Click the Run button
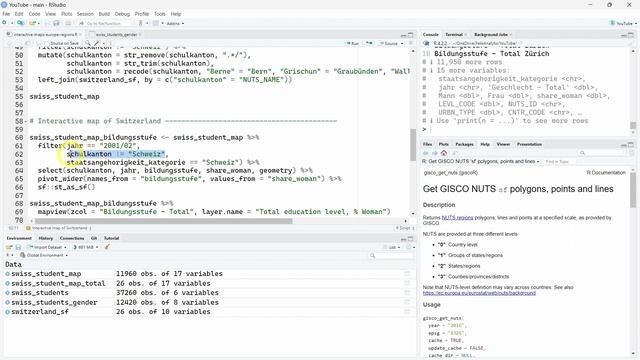This screenshot has height=360, width=640. 352,43
